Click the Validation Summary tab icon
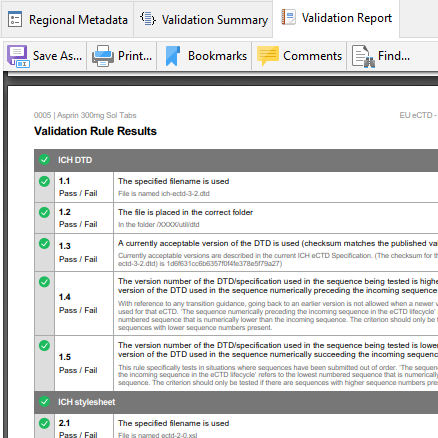 click(148, 19)
